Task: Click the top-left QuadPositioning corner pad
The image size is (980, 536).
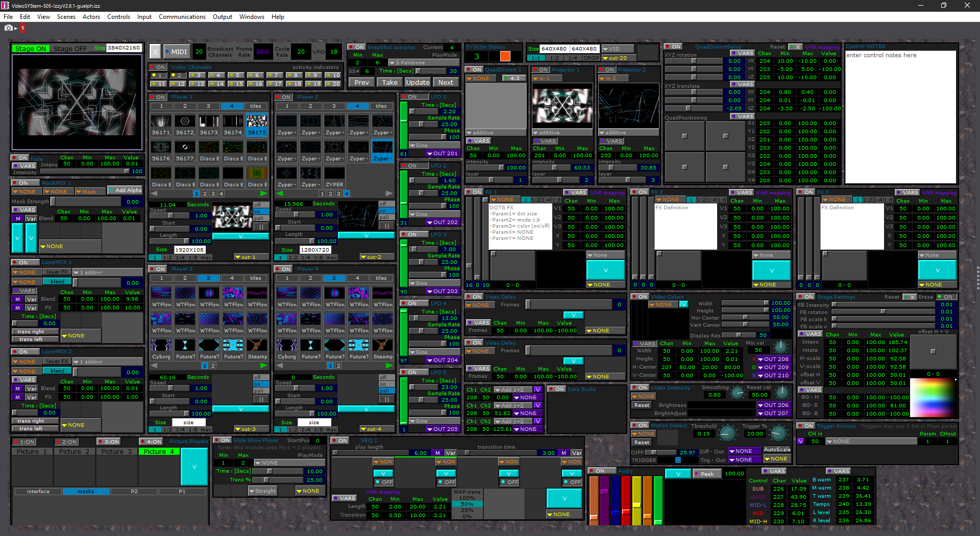Action: [x=685, y=136]
